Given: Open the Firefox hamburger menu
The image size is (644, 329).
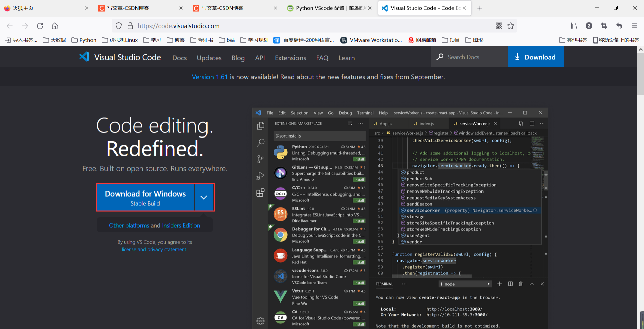Looking at the screenshot, I should pos(634,26).
